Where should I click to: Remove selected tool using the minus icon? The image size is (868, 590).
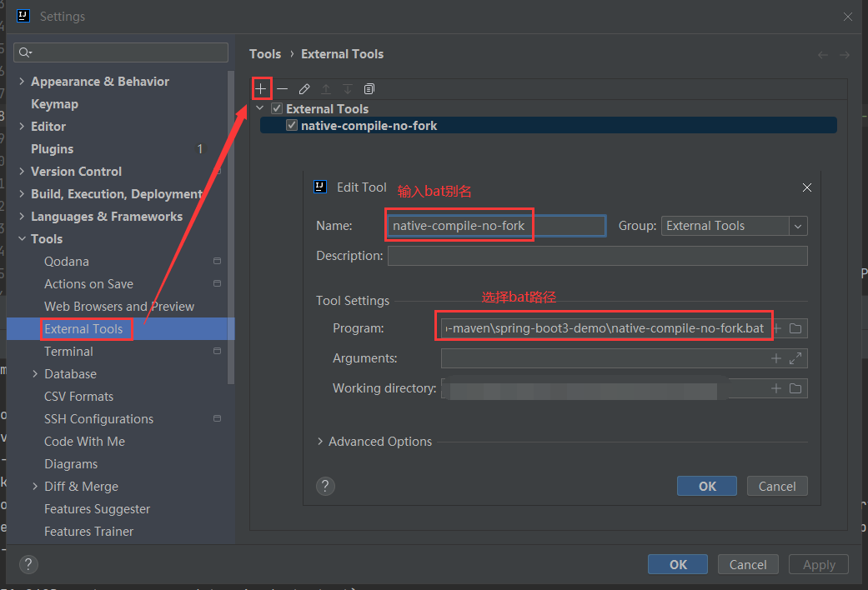tap(282, 88)
